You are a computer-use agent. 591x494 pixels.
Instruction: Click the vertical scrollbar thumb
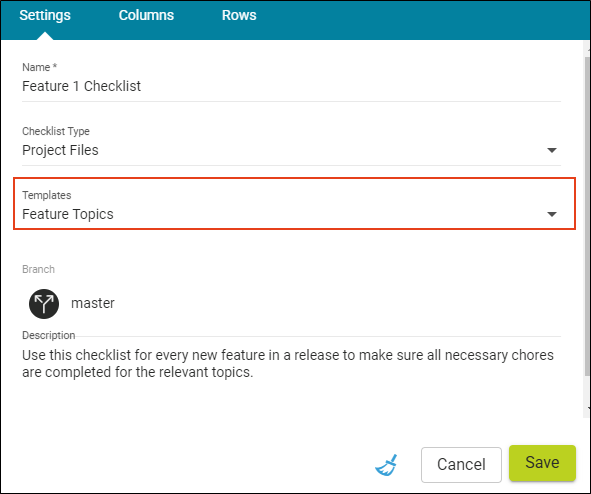[587, 216]
